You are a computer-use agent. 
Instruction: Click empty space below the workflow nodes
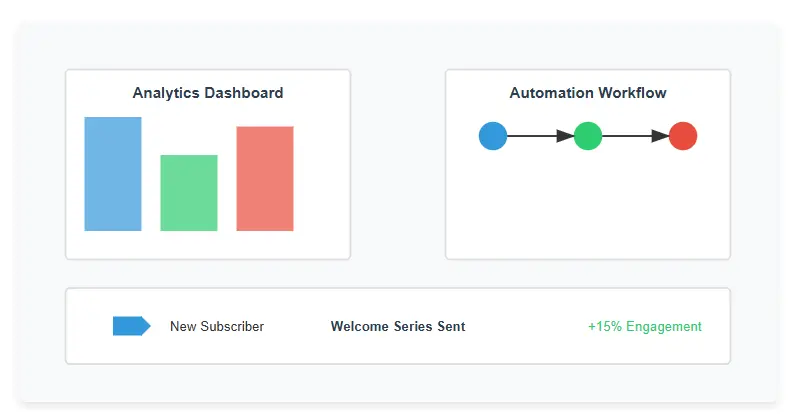coord(588,205)
